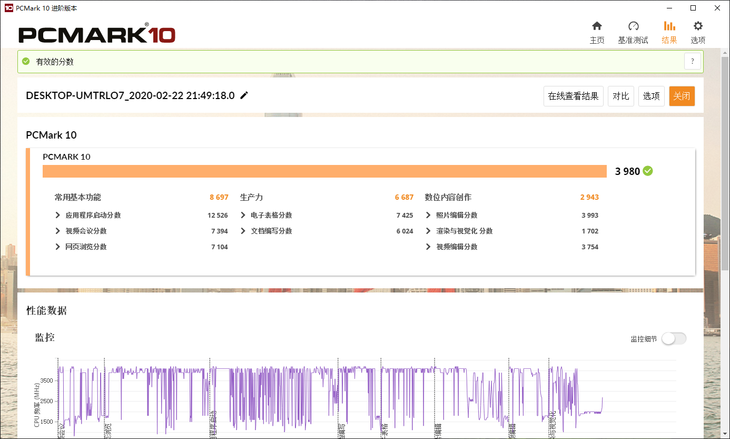Click the overall score 3 980
Viewport: 730px width, 439px height.
pyautogui.click(x=627, y=171)
